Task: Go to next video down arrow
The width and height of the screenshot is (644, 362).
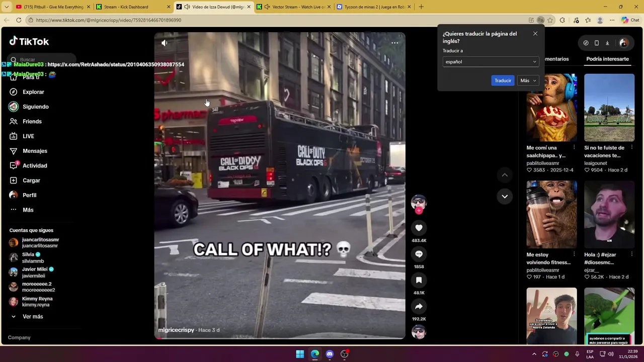Action: pyautogui.click(x=505, y=196)
